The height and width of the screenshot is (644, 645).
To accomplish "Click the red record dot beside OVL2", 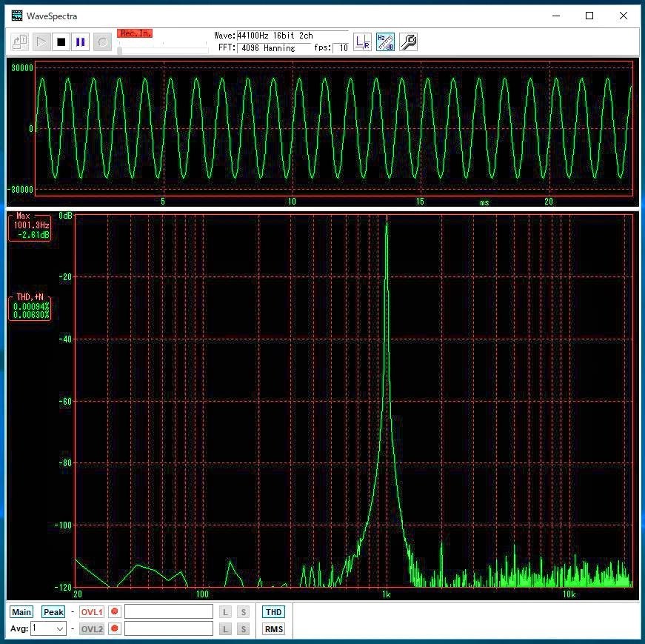I will [115, 629].
